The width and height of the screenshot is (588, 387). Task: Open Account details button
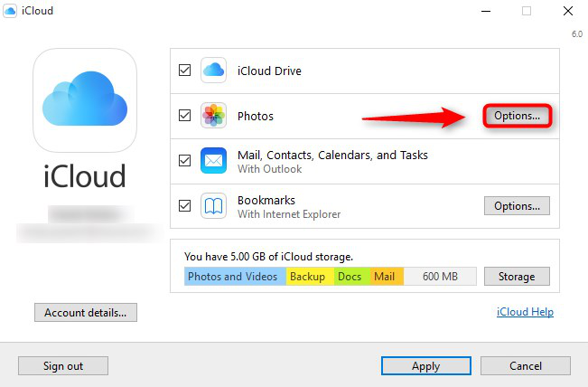click(86, 312)
